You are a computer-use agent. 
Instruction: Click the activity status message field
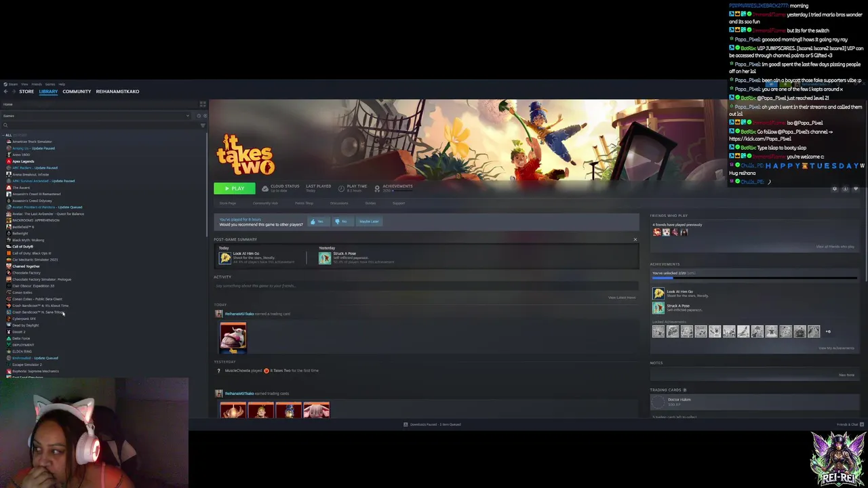pos(425,286)
